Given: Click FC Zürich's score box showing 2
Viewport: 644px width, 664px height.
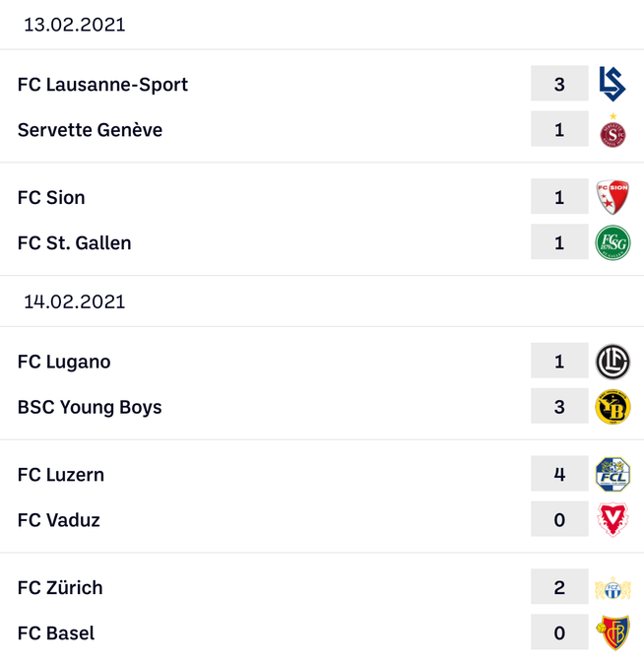Looking at the screenshot, I should [x=559, y=587].
